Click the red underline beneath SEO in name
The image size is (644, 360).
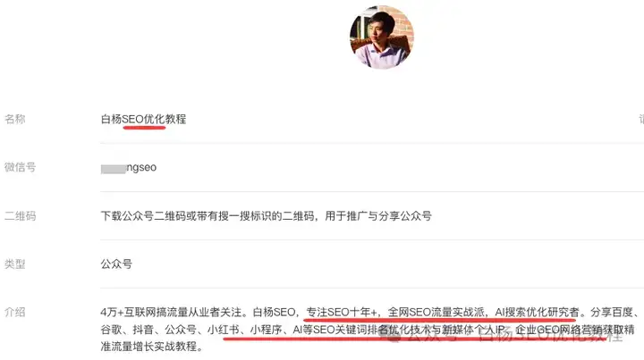point(144,128)
